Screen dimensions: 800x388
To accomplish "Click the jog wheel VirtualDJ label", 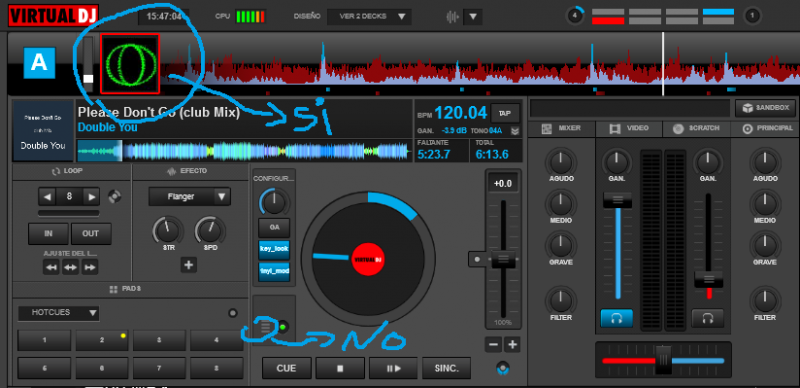I will coord(368,260).
